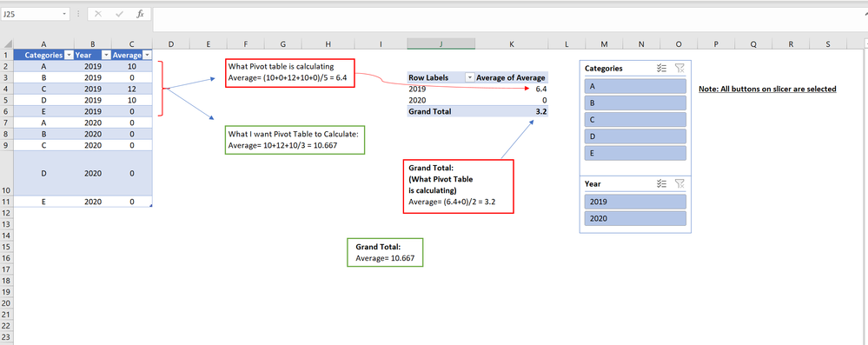
Task: Click the Insert Function fx icon
Action: pos(140,14)
